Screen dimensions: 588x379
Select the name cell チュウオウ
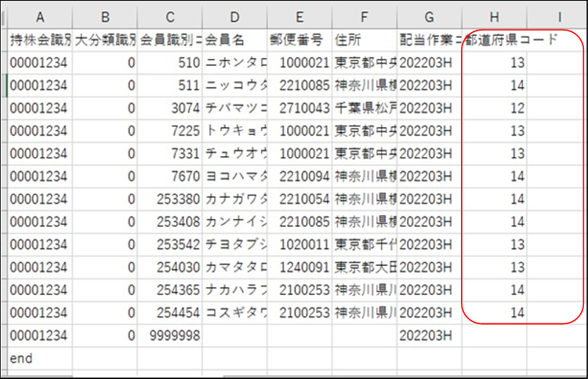(234, 154)
